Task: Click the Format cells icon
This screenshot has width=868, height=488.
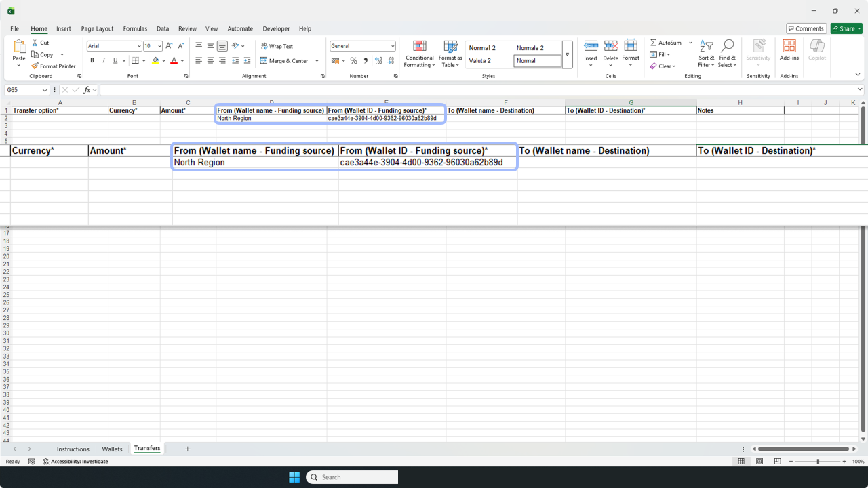Action: 631,46
